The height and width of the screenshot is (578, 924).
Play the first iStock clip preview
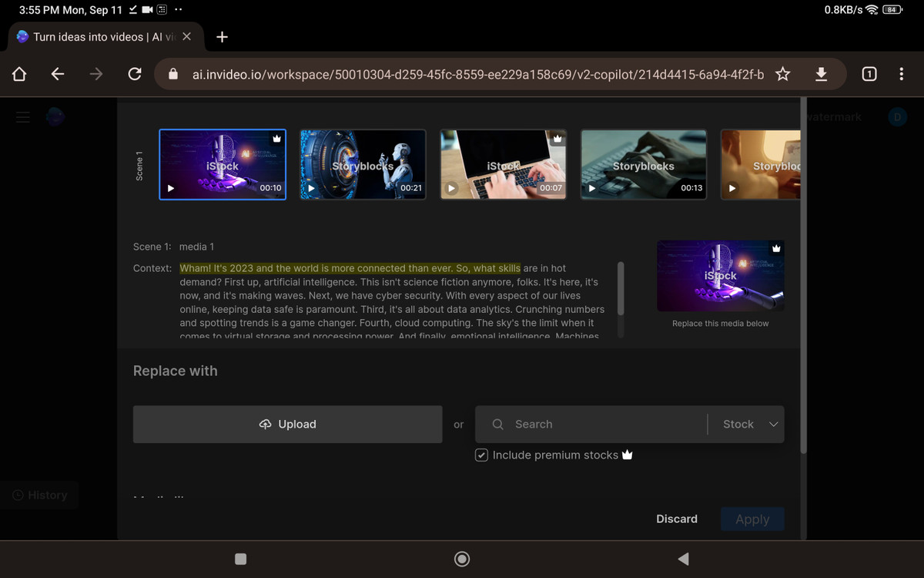click(x=171, y=188)
